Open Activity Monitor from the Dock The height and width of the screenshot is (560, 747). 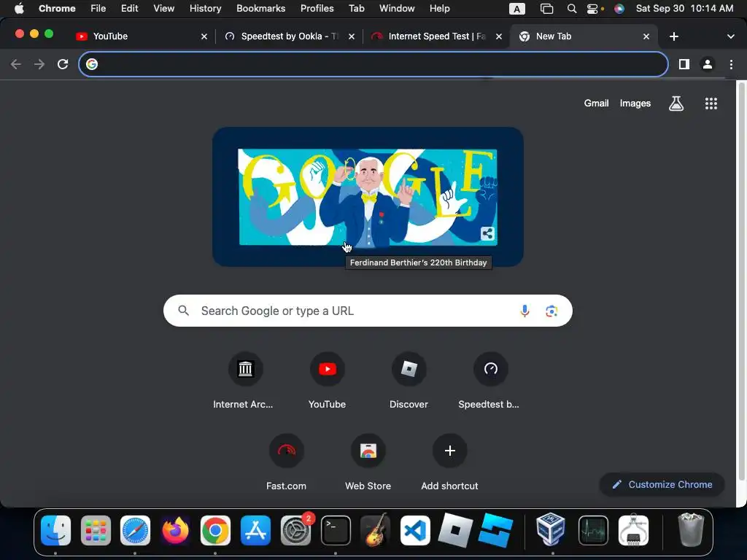pyautogui.click(x=592, y=531)
